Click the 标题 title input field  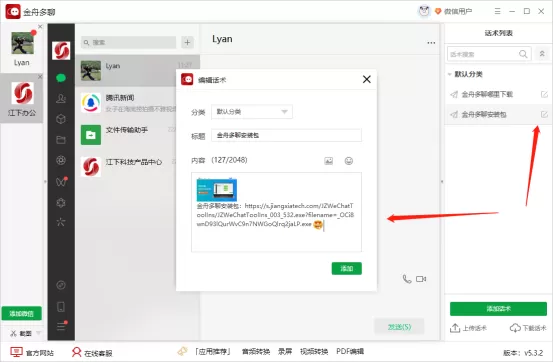pos(286,135)
